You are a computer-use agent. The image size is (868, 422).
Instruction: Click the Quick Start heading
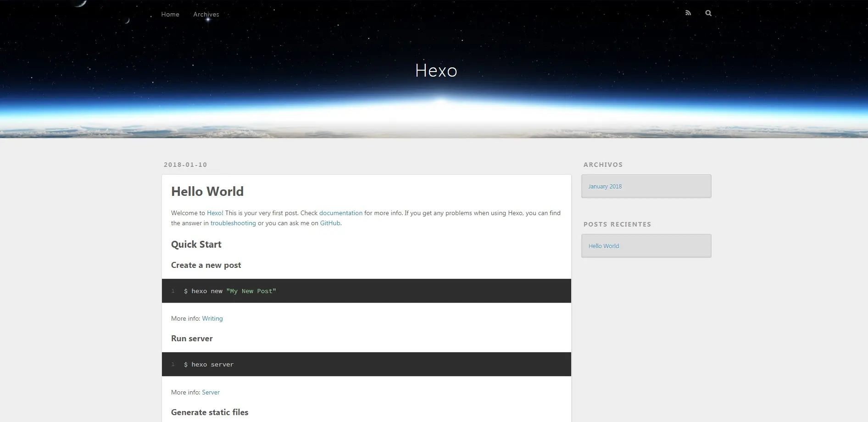196,244
